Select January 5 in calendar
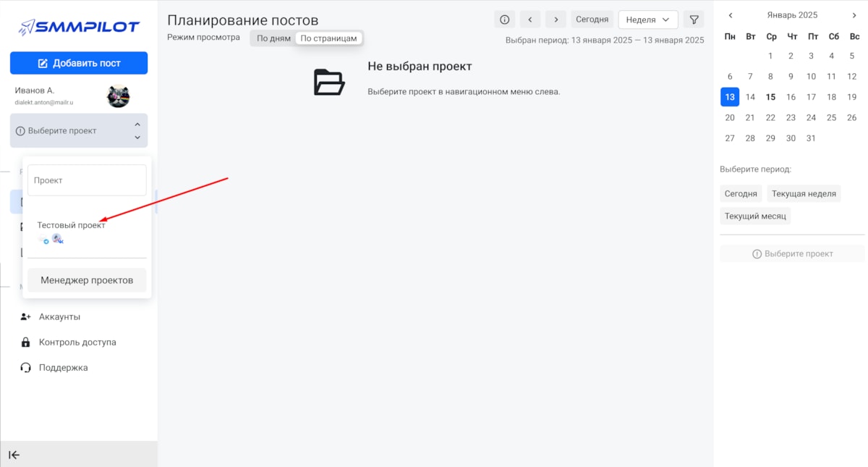The image size is (868, 467). click(x=851, y=56)
